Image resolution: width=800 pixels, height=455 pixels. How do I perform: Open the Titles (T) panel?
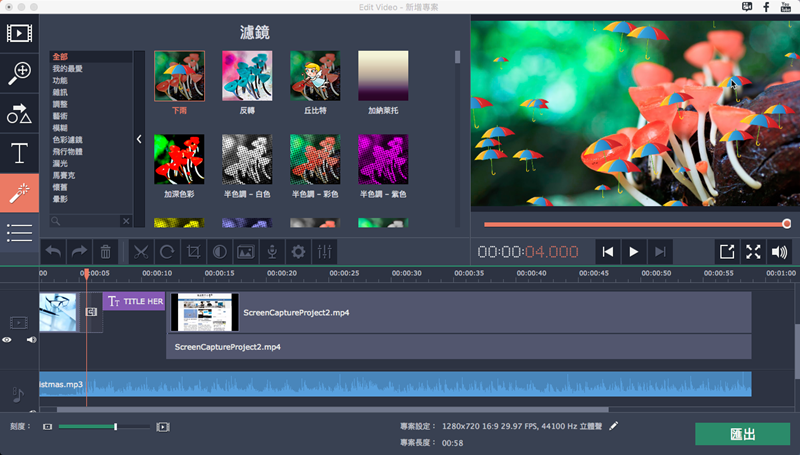point(19,153)
